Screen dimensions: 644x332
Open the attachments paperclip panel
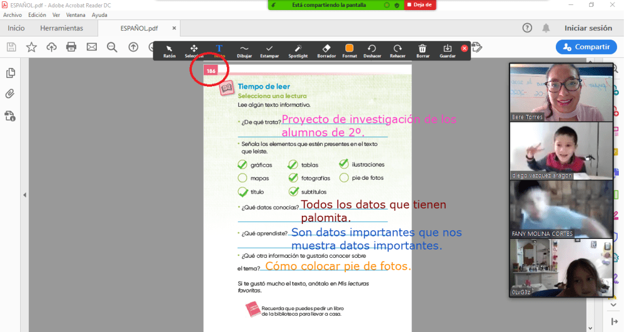coord(10,94)
